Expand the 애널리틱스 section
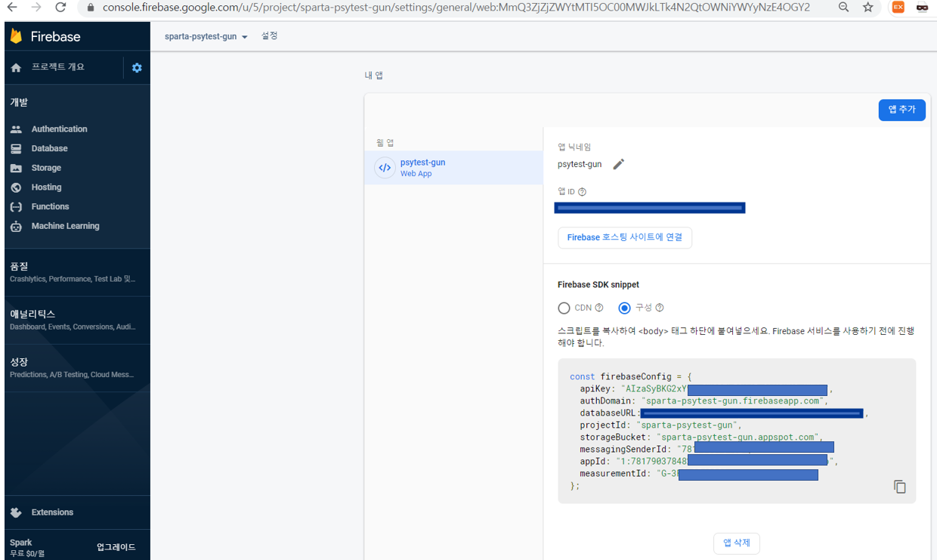Screen dimensions: 937x560 77,320
